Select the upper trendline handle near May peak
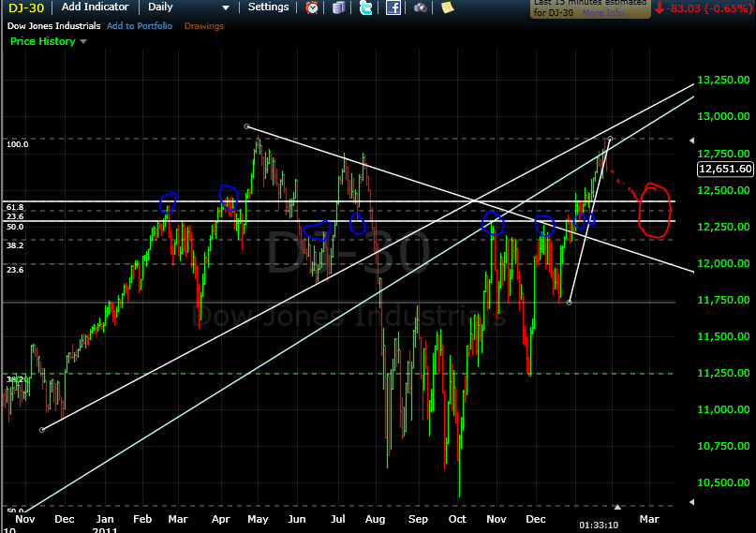Viewport: 756px width, 533px height. [x=247, y=126]
